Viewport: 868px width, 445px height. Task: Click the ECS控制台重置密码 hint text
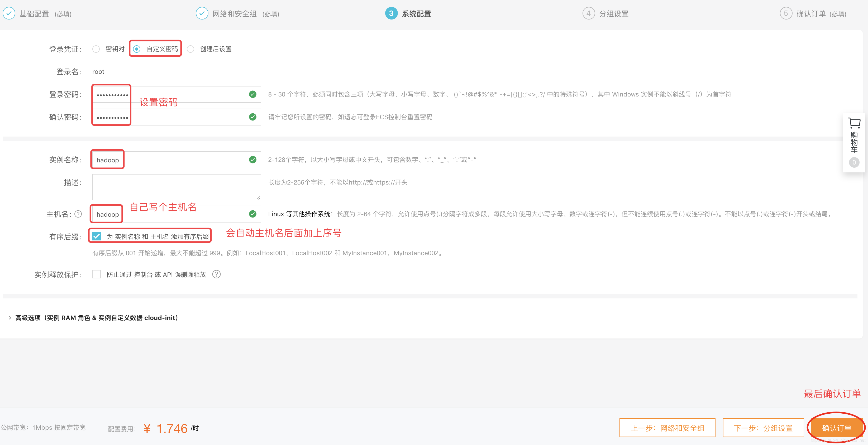coord(350,117)
